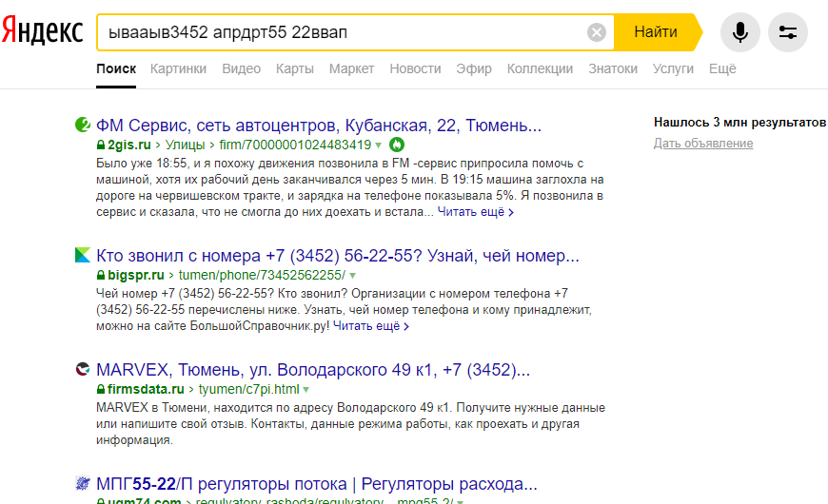The width and height of the screenshot is (828, 504).
Task: Open Кто звонил с номера result
Action: (338, 256)
